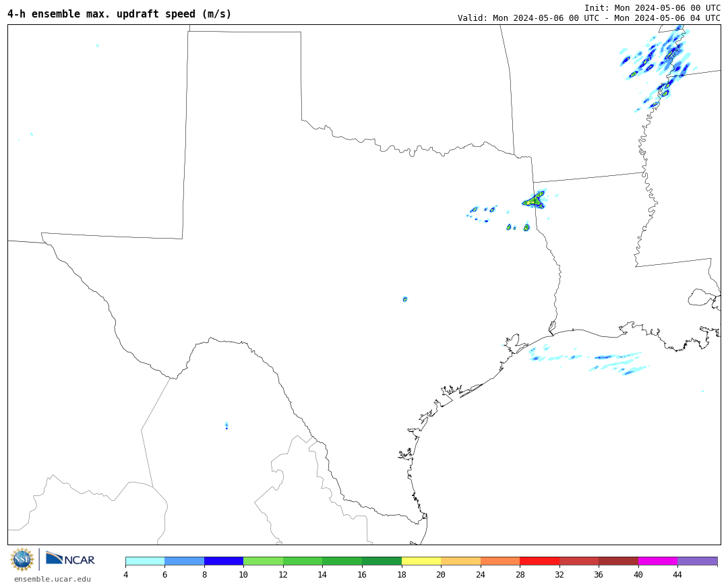Click the light green 10-12 color swatch
Screen dimensions: 728x587
(x=264, y=561)
